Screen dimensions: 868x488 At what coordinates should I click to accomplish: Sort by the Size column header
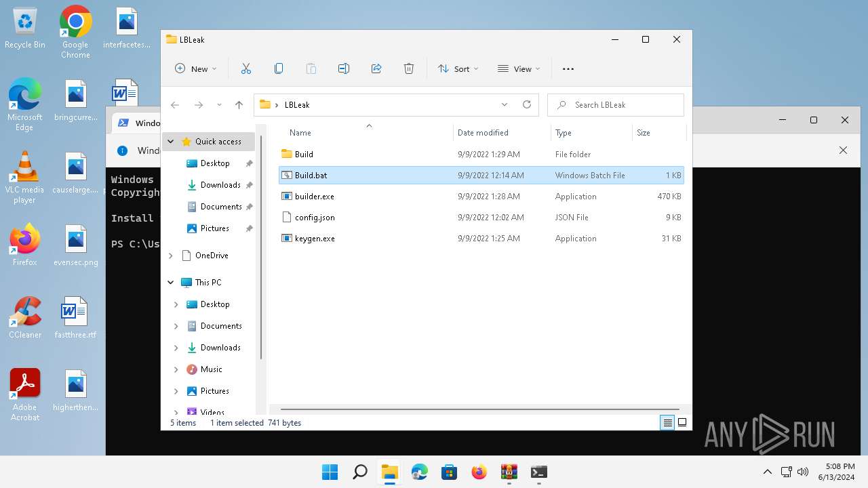coord(658,133)
